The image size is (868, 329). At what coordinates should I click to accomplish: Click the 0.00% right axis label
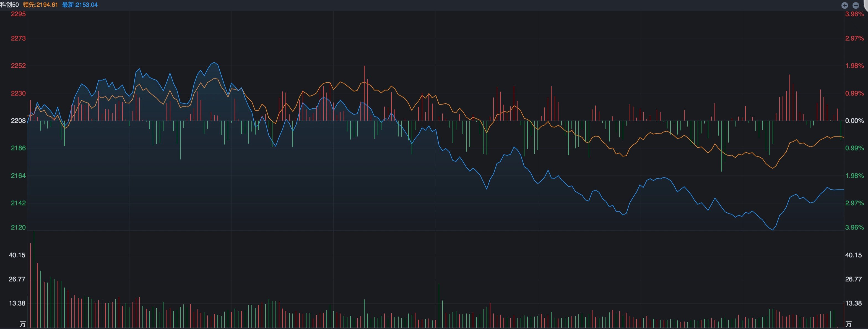pos(854,121)
